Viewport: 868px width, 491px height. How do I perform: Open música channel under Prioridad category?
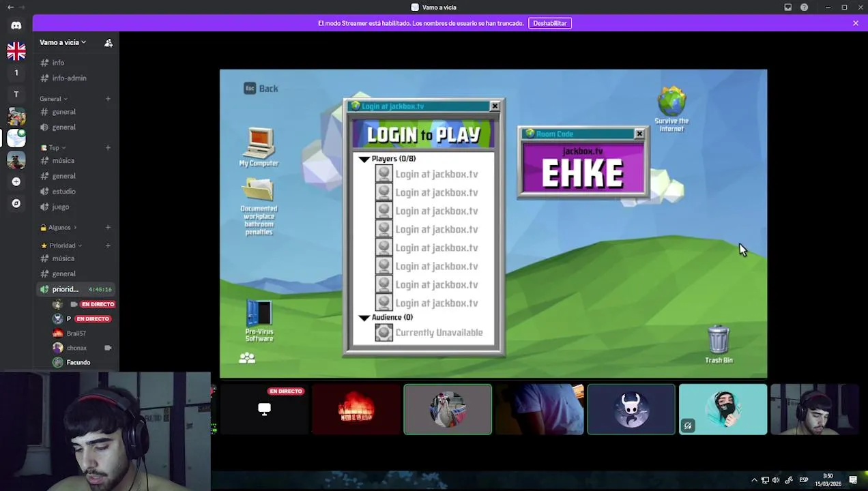pos(75,258)
